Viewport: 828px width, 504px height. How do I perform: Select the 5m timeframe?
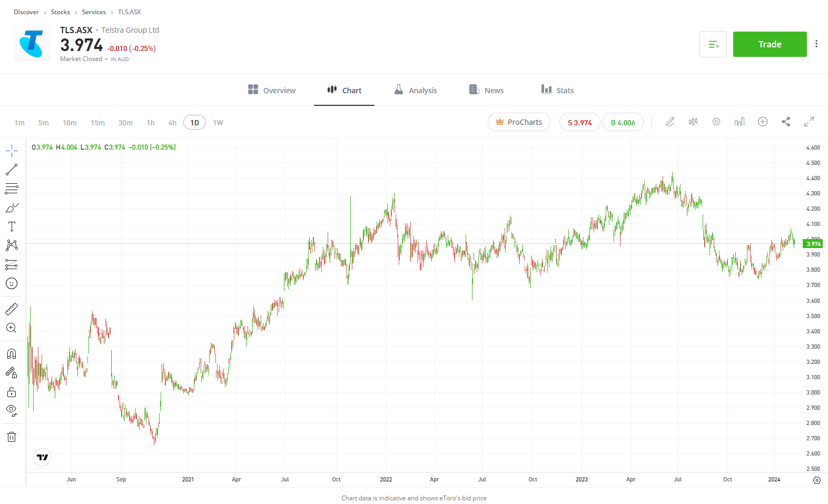(x=43, y=123)
